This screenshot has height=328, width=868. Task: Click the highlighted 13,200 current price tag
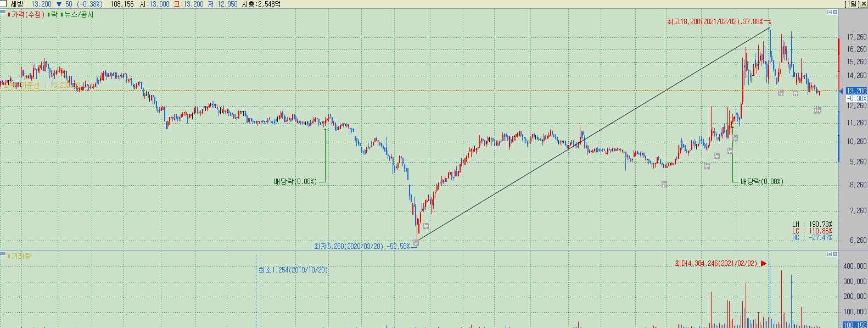[x=856, y=91]
